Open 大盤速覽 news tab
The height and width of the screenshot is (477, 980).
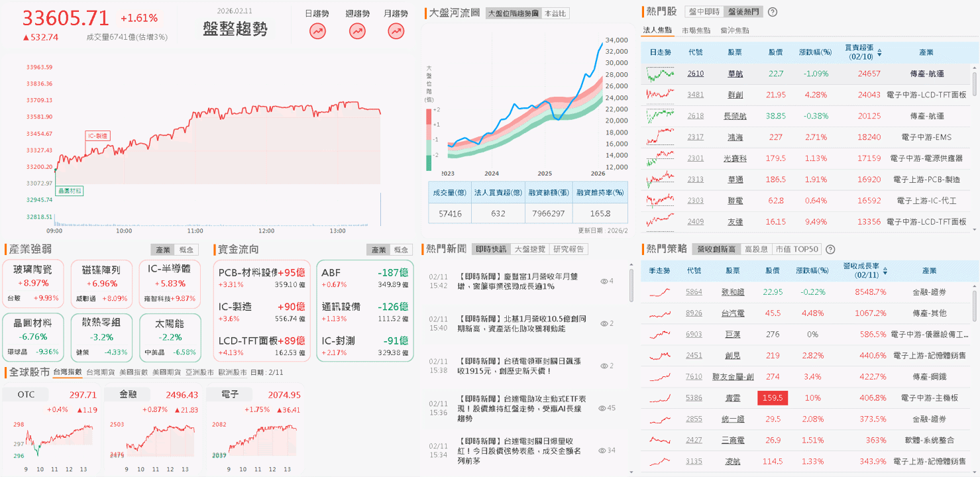(530, 249)
